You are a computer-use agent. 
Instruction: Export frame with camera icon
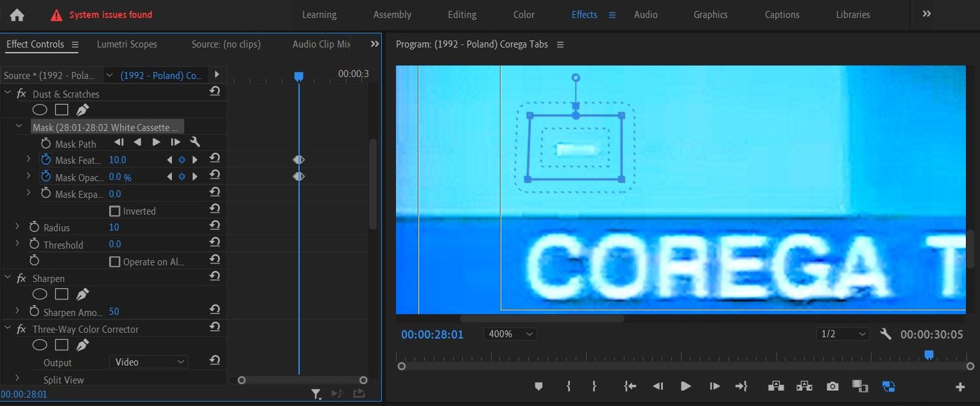pos(832,386)
